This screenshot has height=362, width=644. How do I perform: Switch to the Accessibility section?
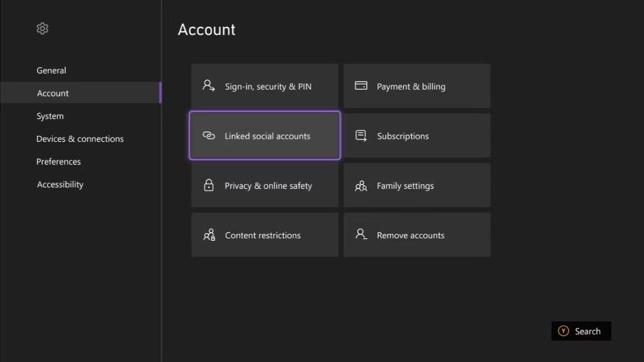[x=60, y=185]
